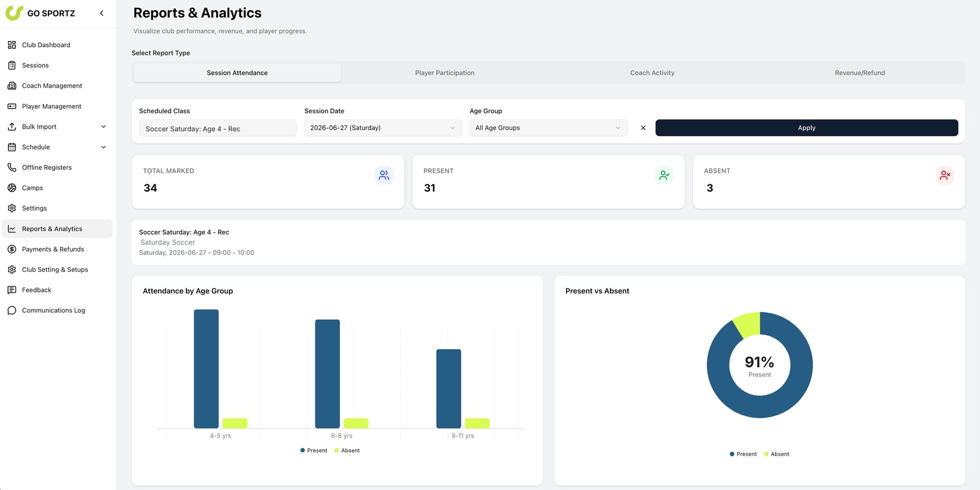Screen dimensions: 980x490
Task: Click the Go Sportz logo icon
Action: click(14, 13)
